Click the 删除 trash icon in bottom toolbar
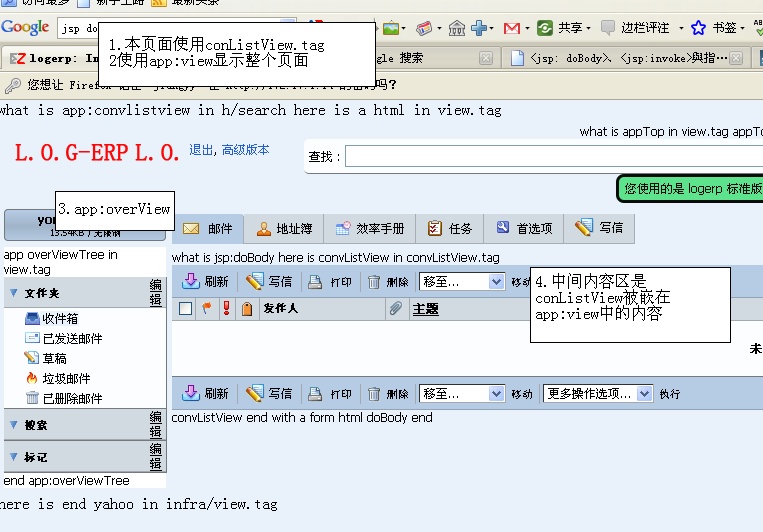The height and width of the screenshot is (532, 763). point(374,394)
